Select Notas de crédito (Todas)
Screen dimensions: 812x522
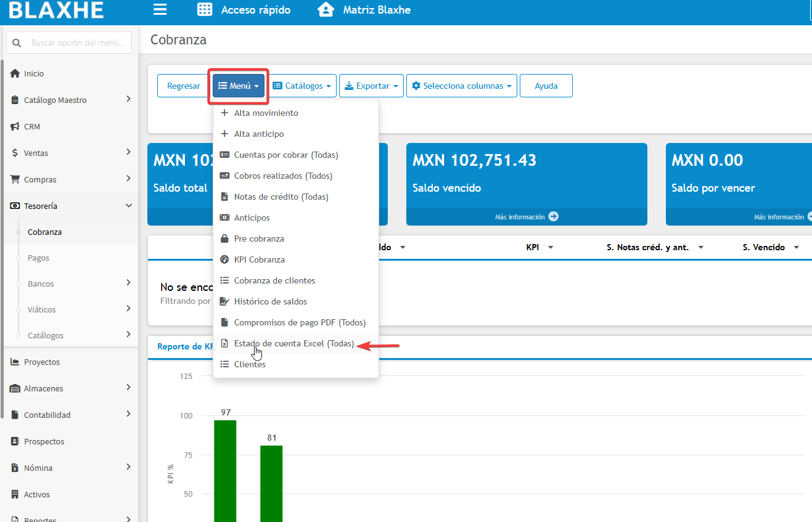295,197
